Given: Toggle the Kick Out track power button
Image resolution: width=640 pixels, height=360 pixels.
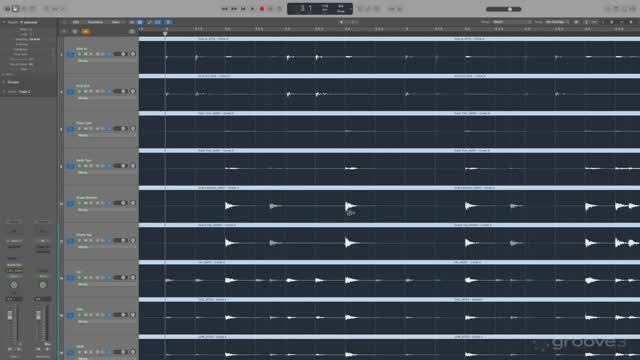Looking at the screenshot, I should click(80, 91).
